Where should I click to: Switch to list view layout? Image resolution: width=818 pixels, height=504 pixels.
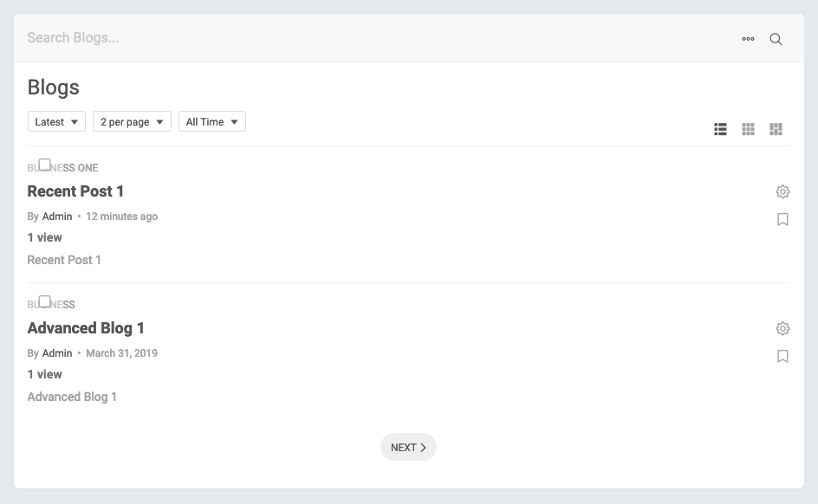click(720, 129)
